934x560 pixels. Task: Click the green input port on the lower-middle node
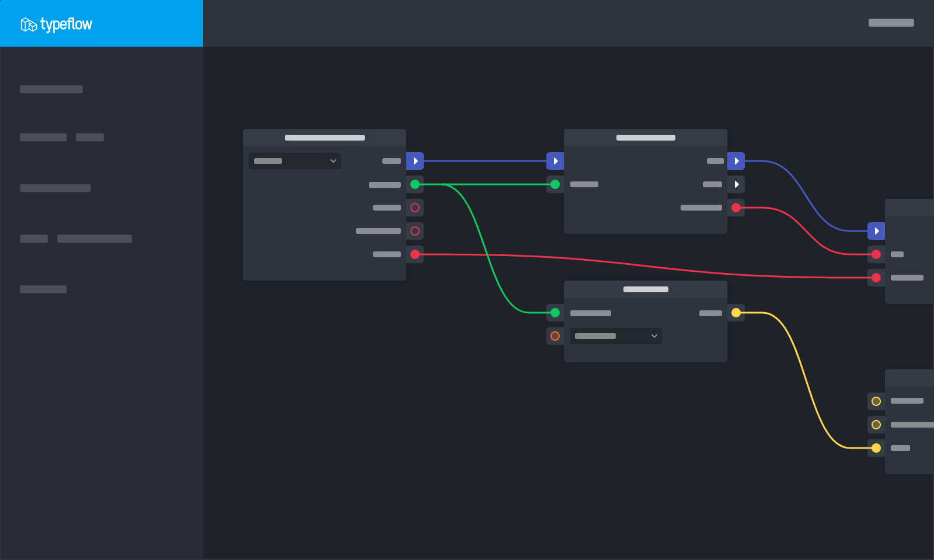[x=555, y=313]
